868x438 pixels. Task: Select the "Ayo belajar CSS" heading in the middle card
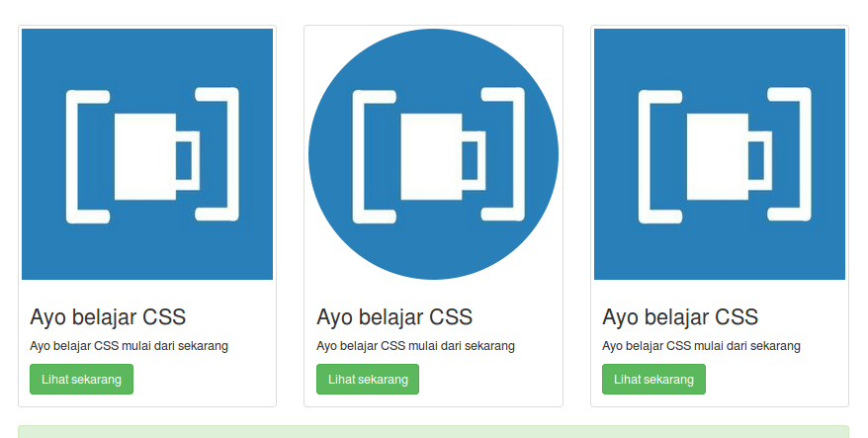point(394,317)
